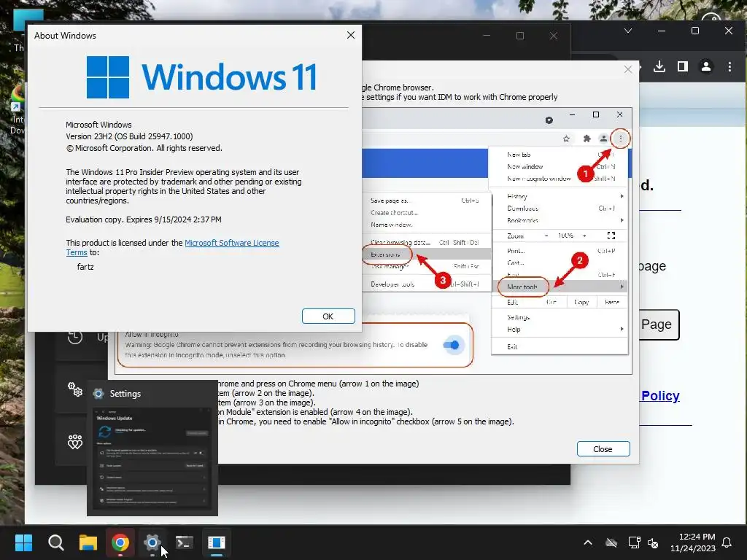Open Terminal from the taskbar
This screenshot has width=747, height=560.
pos(185,542)
